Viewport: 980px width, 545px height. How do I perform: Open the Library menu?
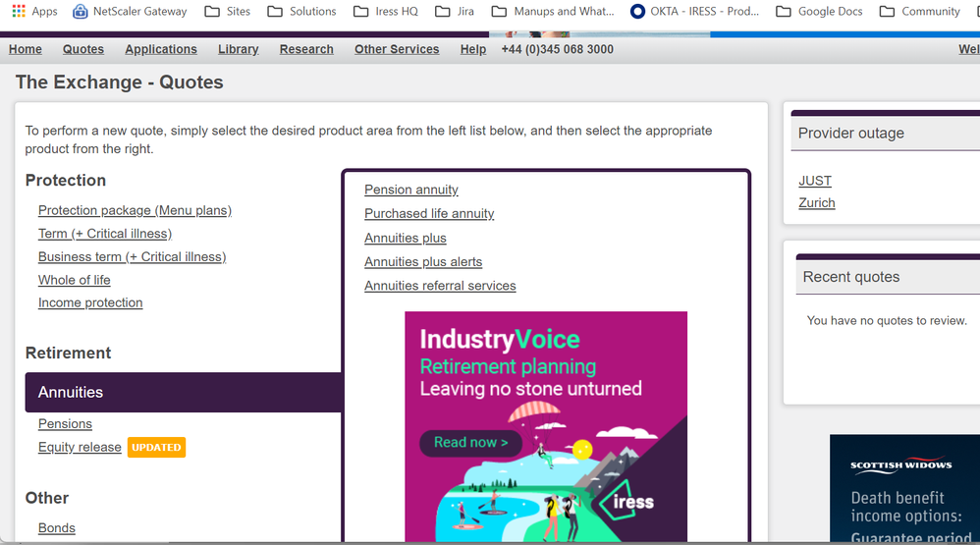pos(238,49)
